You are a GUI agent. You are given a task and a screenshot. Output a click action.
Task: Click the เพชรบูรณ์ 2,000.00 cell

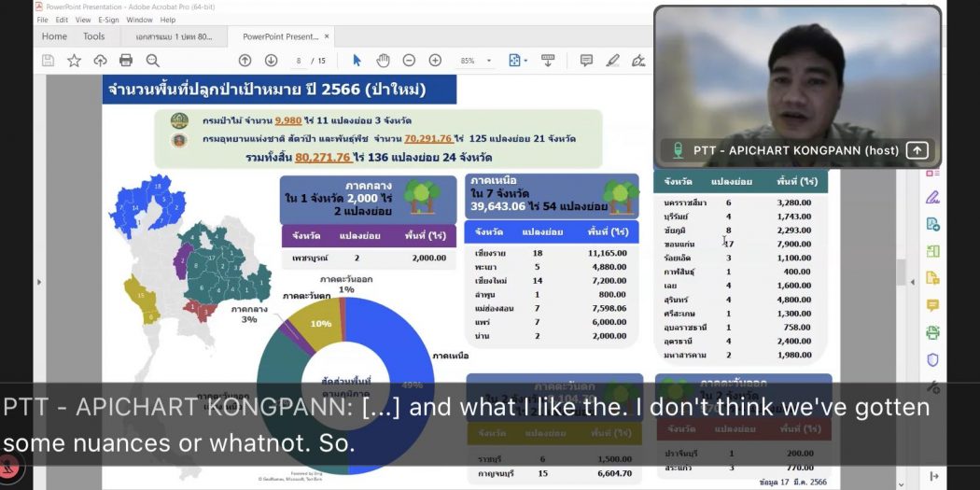[x=428, y=258]
